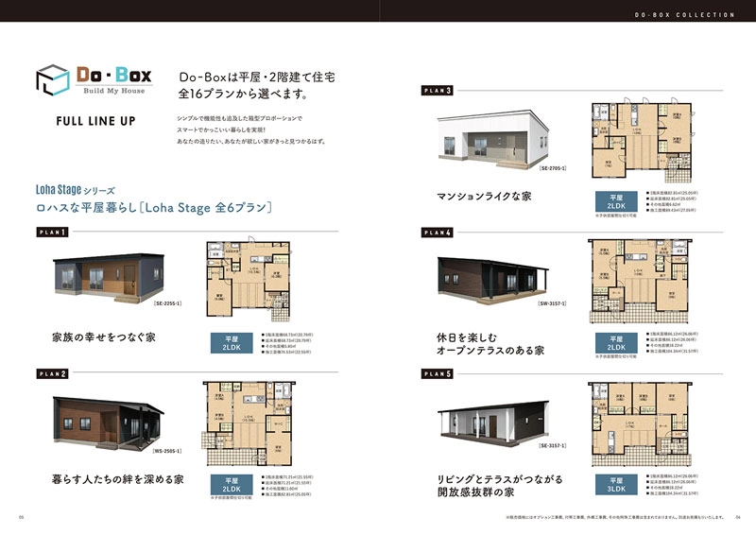Click the PLAN 2 floor area specification list

tap(287, 485)
